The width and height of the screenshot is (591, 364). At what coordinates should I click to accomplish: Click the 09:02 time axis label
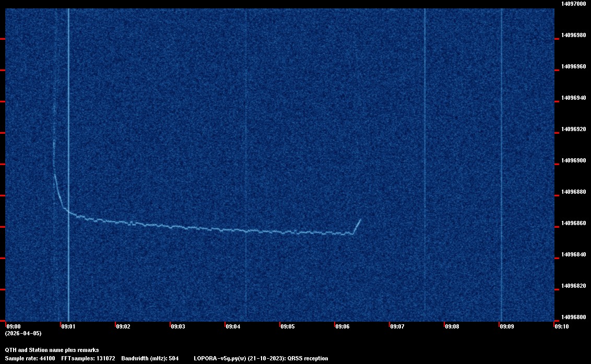(x=123, y=326)
